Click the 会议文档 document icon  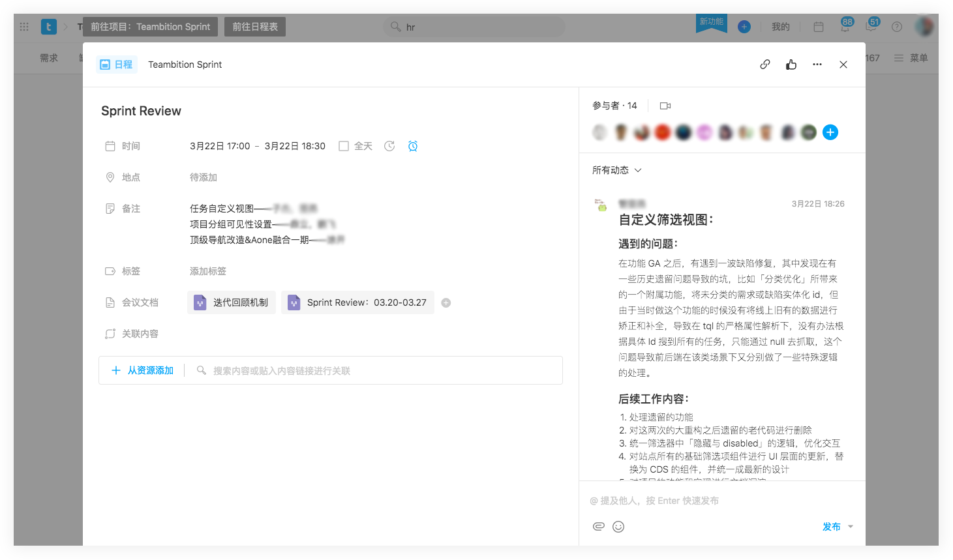[x=110, y=302]
